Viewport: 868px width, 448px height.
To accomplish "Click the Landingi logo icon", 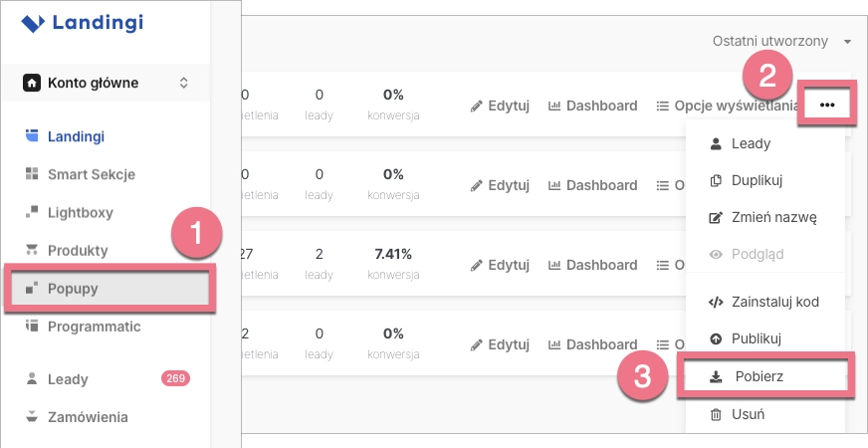I will pyautogui.click(x=34, y=22).
